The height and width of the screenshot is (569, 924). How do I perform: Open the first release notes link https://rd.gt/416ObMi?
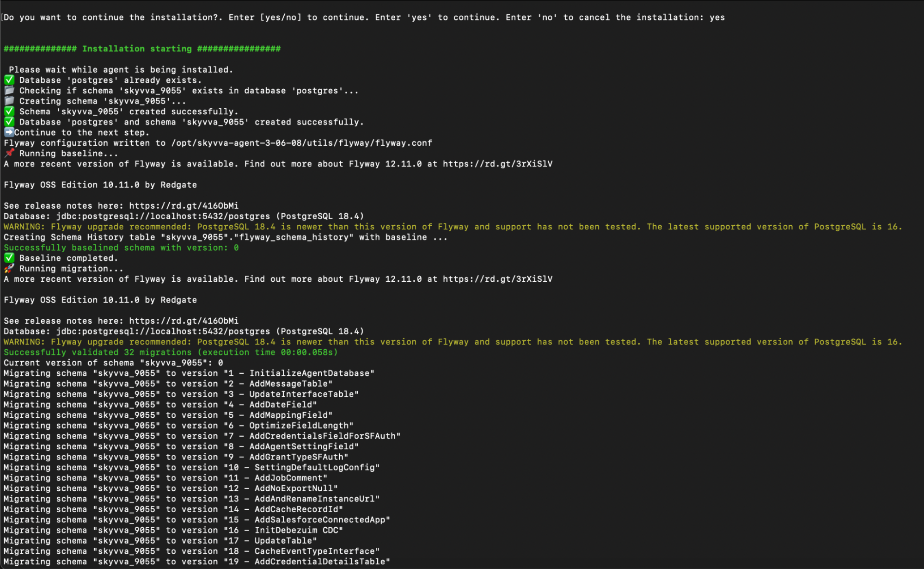coord(184,205)
